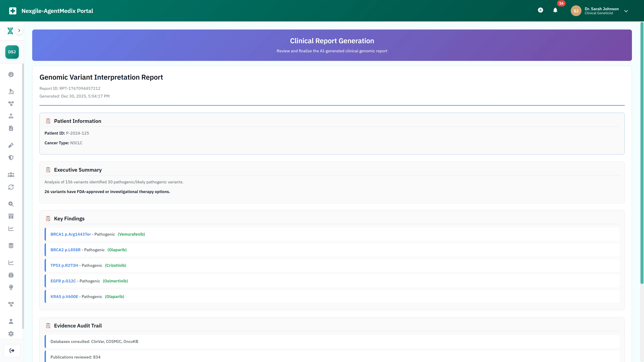Click the EGFR p.G12C variant link
Screen dimensions: 644x362
coord(63,281)
